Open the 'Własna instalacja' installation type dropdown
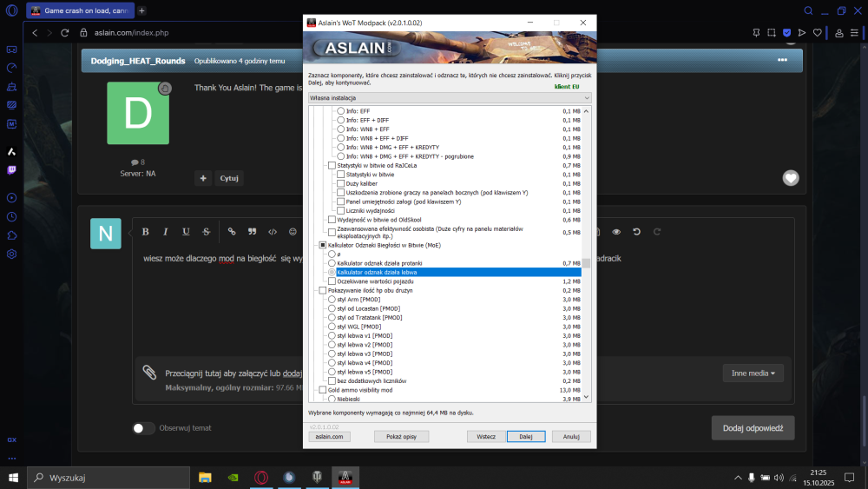The width and height of the screenshot is (868, 489). tap(450, 98)
